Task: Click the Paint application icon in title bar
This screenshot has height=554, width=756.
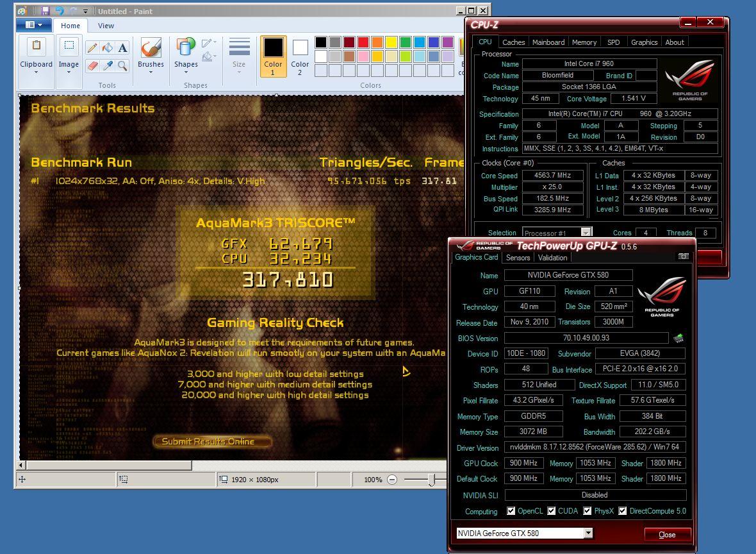Action: 22,11
